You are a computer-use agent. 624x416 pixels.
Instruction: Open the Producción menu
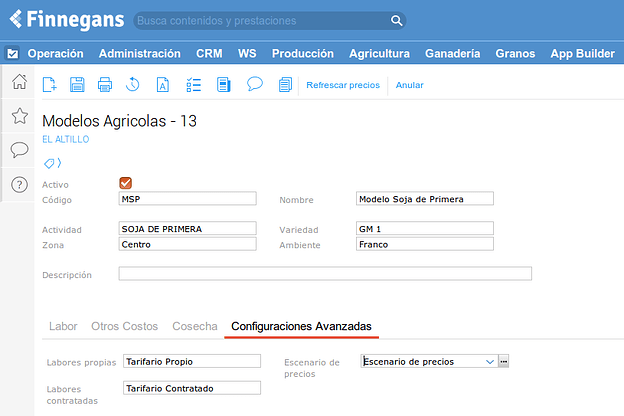(303, 53)
